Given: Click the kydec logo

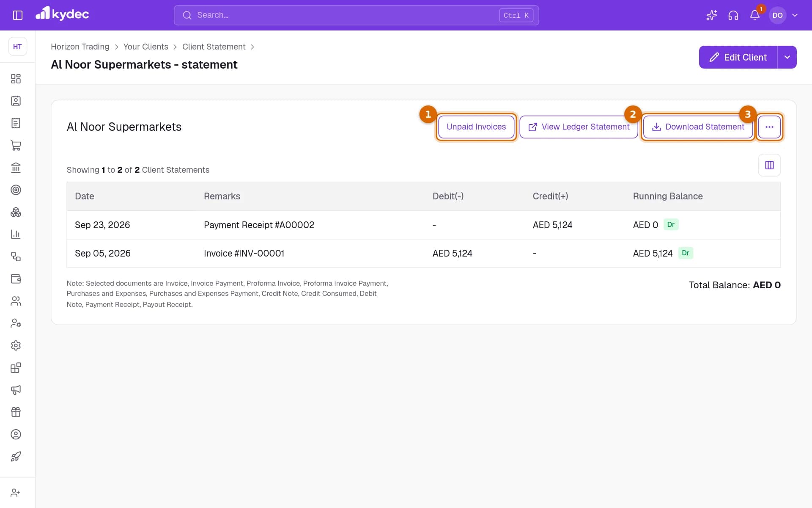Looking at the screenshot, I should (62, 14).
